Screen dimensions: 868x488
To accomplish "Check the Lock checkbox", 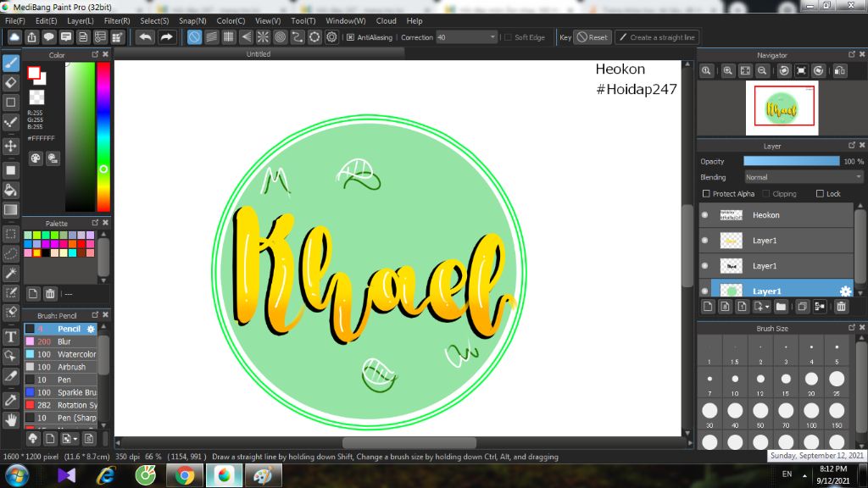I will tap(820, 194).
